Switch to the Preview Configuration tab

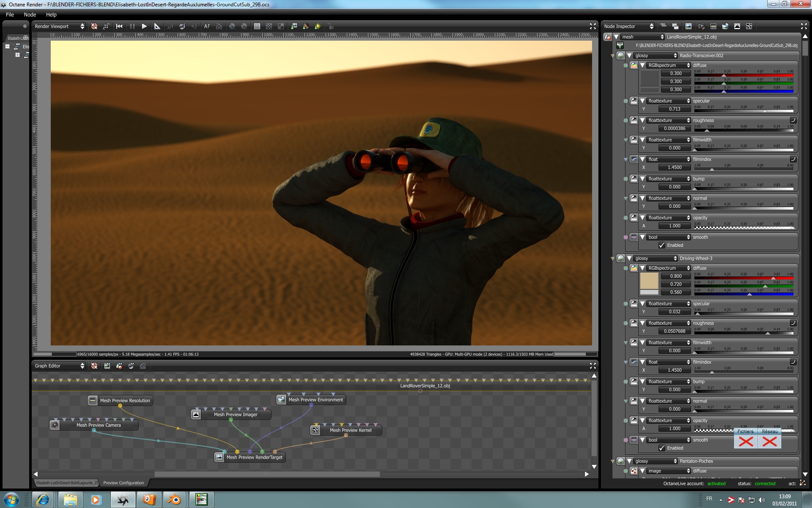(123, 483)
